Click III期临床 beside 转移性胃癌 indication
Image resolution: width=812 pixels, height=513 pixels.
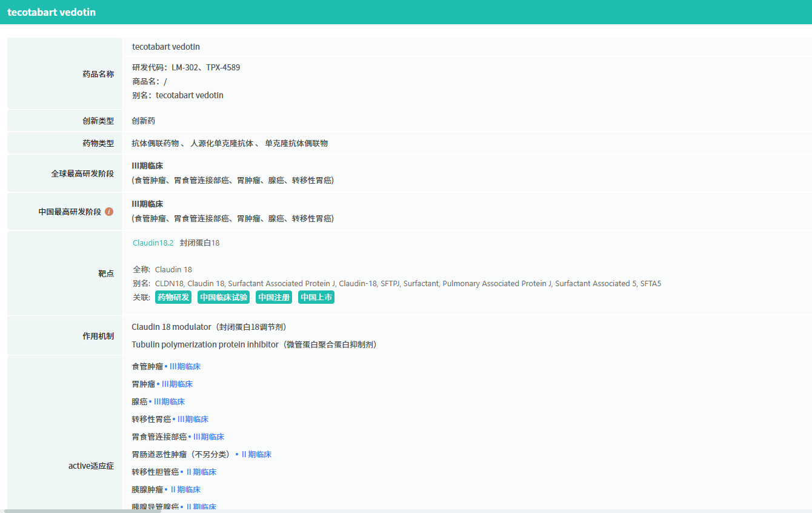pos(193,420)
